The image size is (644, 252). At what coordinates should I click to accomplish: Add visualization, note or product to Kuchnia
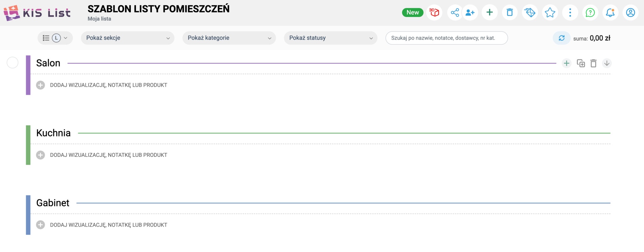(x=40, y=155)
